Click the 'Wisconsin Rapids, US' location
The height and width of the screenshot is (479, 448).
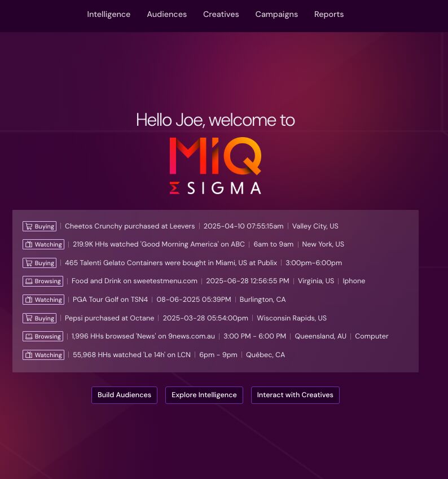(292, 318)
